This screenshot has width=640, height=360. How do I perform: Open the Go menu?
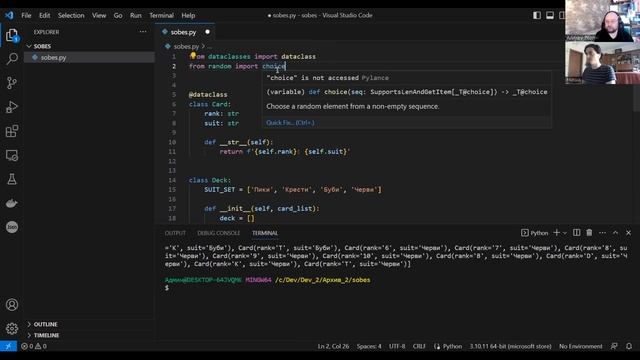(118, 16)
